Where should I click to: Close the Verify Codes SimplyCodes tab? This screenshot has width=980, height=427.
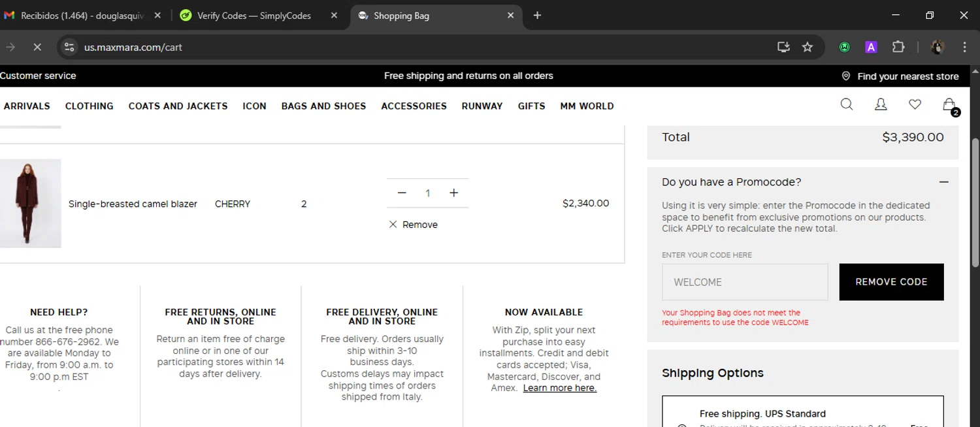[334, 15]
